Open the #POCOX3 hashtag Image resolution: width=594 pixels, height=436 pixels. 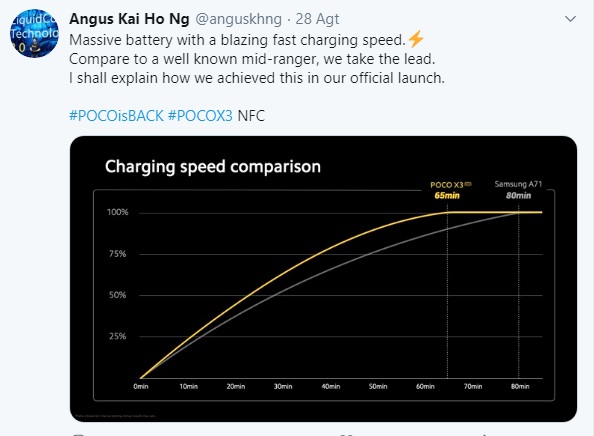(200, 116)
